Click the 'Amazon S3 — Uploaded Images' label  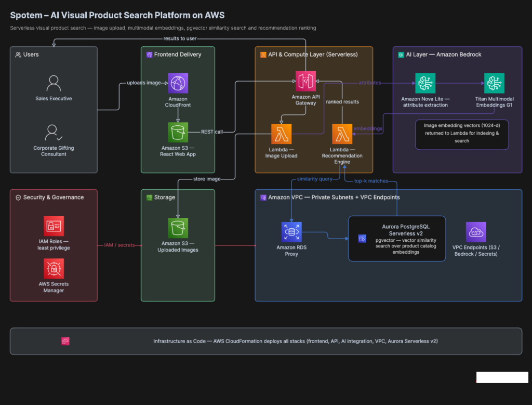point(178,247)
